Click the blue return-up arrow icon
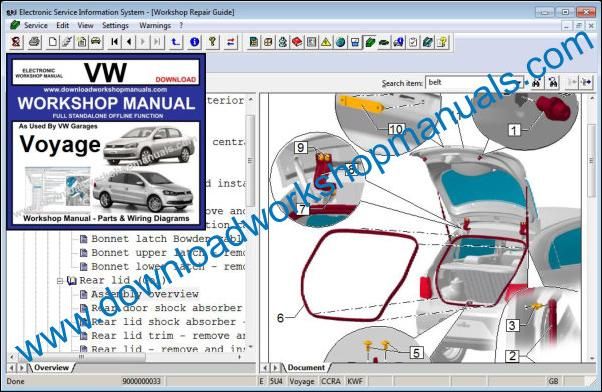The height and width of the screenshot is (392, 602). point(175,41)
